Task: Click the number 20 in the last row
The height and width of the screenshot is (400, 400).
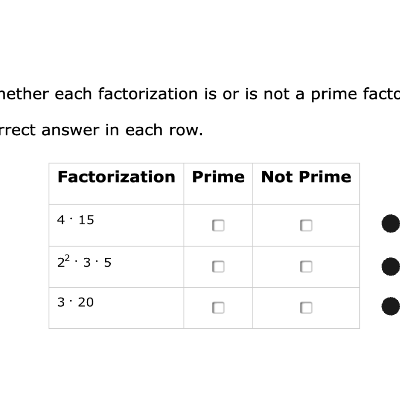Action: coord(86,302)
